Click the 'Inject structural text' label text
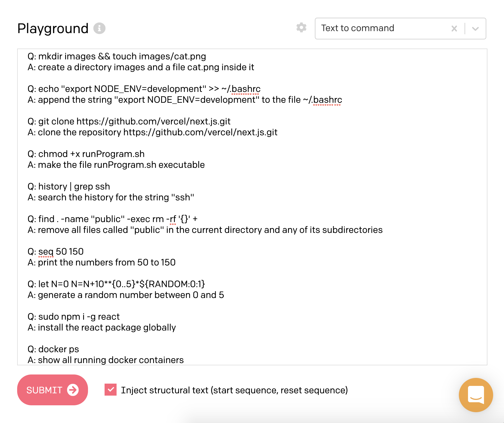The height and width of the screenshot is (423, 504). (x=234, y=390)
